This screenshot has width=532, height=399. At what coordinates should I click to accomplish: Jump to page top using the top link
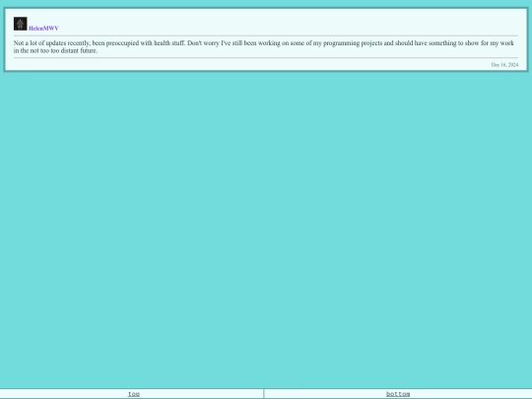[x=134, y=394]
